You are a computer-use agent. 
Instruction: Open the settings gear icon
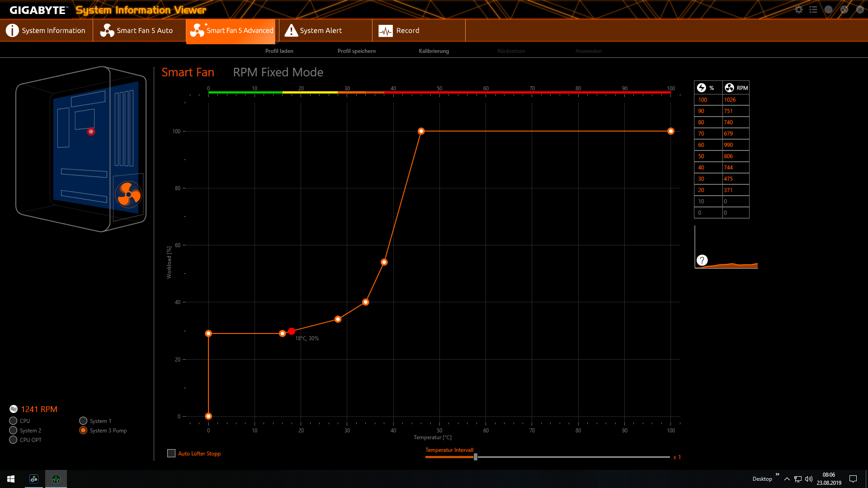(x=799, y=9)
